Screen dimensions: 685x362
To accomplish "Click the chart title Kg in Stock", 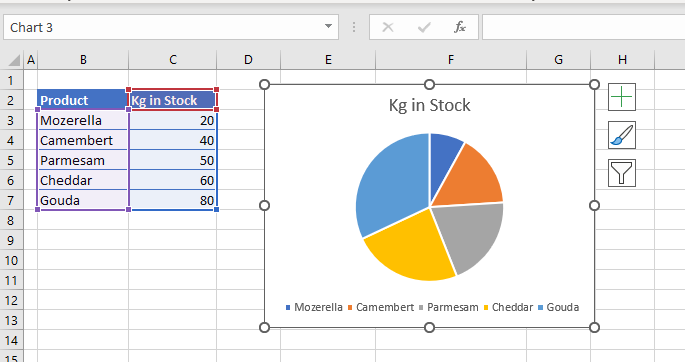I will (x=429, y=105).
